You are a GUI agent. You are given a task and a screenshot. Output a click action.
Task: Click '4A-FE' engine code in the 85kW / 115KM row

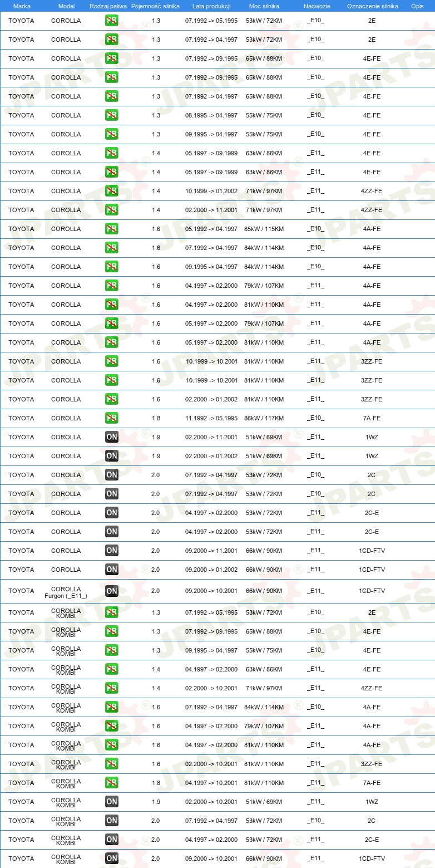tap(372, 229)
